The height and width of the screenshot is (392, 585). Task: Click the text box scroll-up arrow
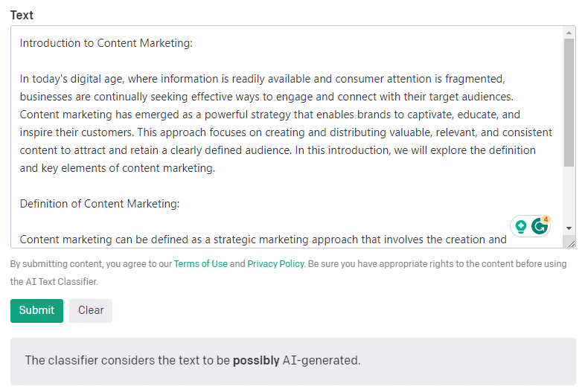569,33
